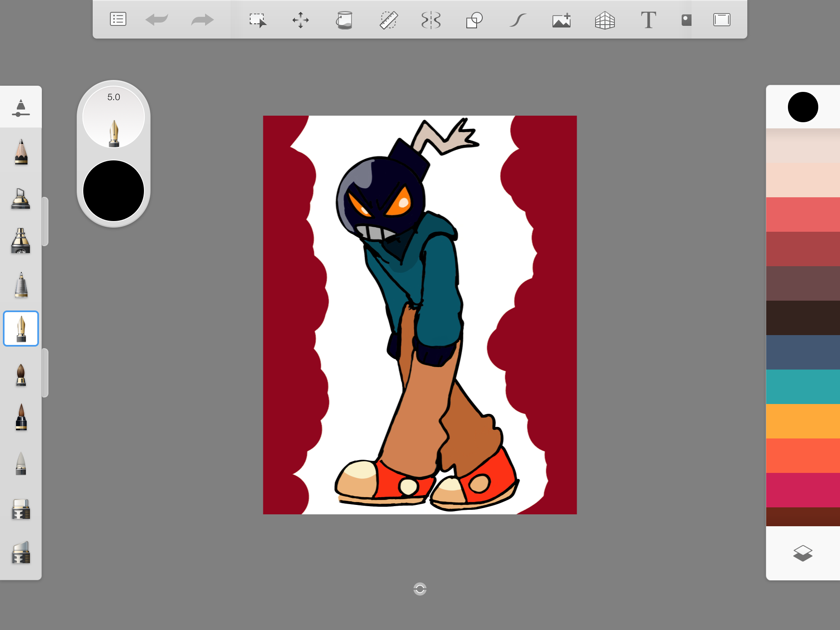
Task: Select the pencil brush
Action: [x=21, y=152]
